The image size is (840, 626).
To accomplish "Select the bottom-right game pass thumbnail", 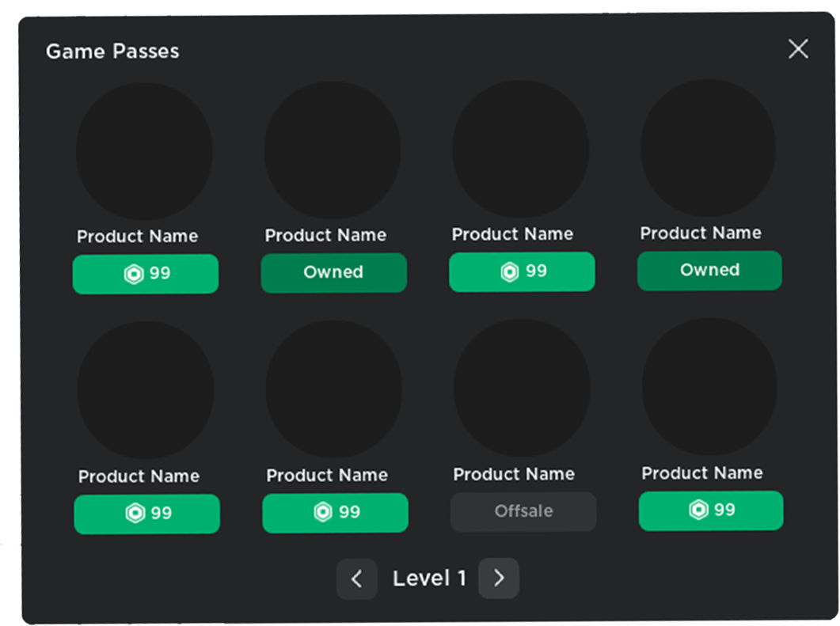I will pos(709,387).
